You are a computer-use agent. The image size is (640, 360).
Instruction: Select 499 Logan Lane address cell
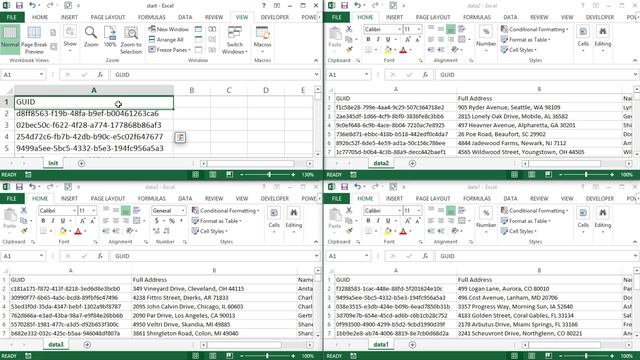pyautogui.click(x=539, y=289)
